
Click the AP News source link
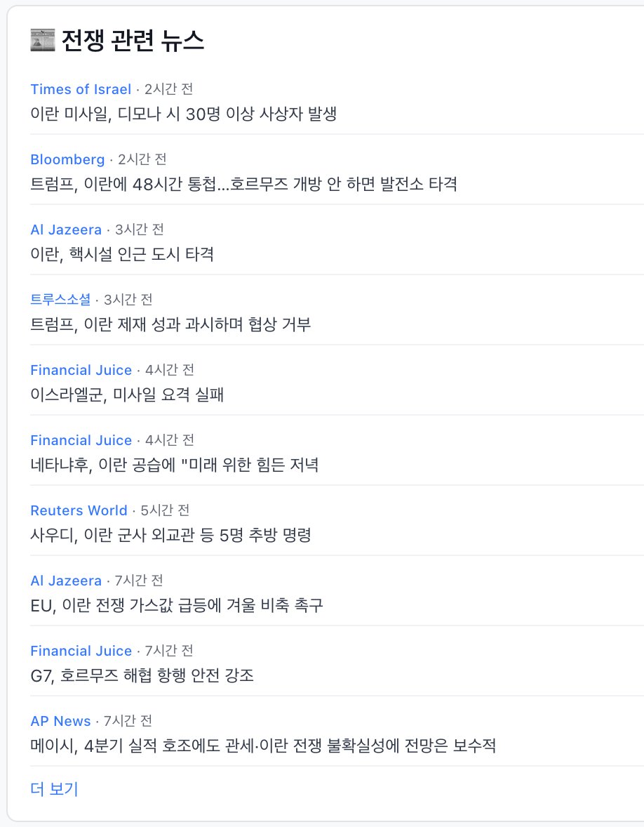pyautogui.click(x=60, y=721)
